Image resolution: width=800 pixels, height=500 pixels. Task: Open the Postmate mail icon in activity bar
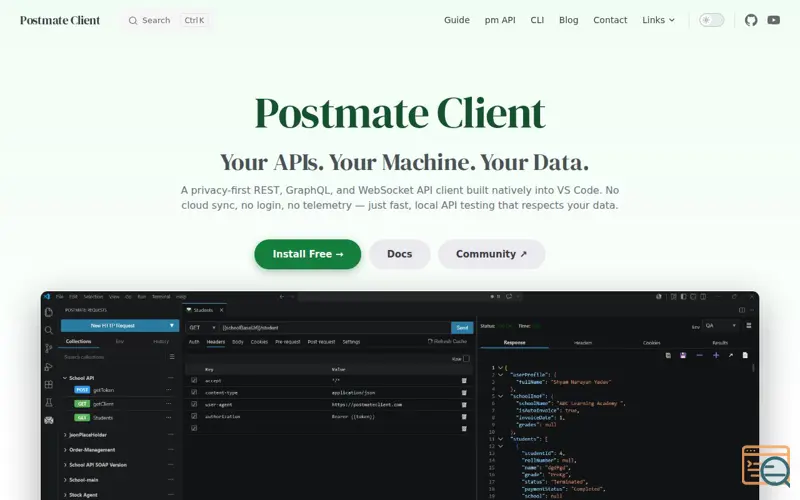[49, 420]
